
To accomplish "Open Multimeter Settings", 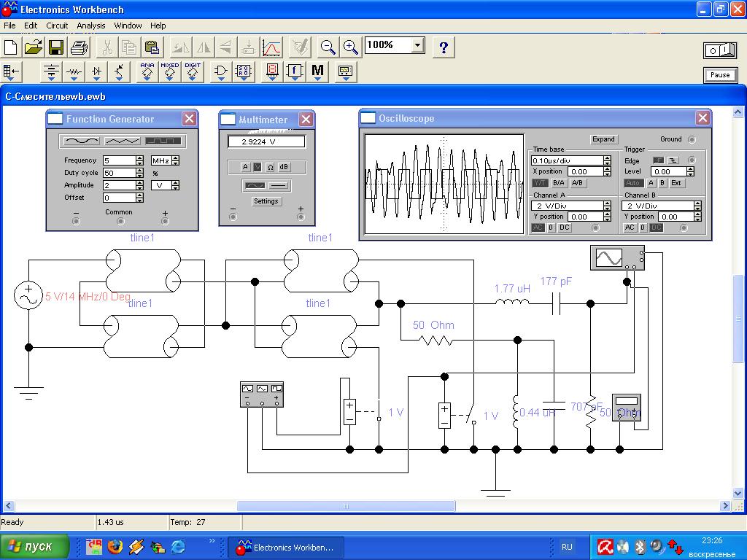I will point(266,201).
